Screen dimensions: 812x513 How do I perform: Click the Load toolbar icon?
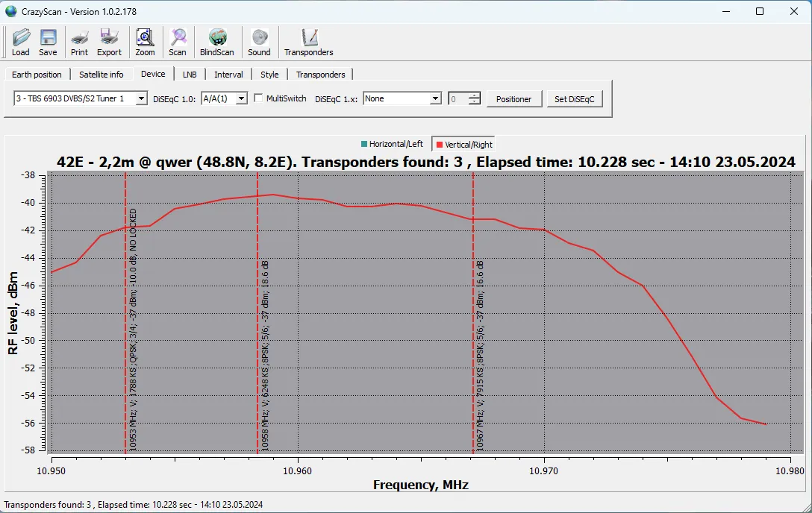pyautogui.click(x=21, y=42)
